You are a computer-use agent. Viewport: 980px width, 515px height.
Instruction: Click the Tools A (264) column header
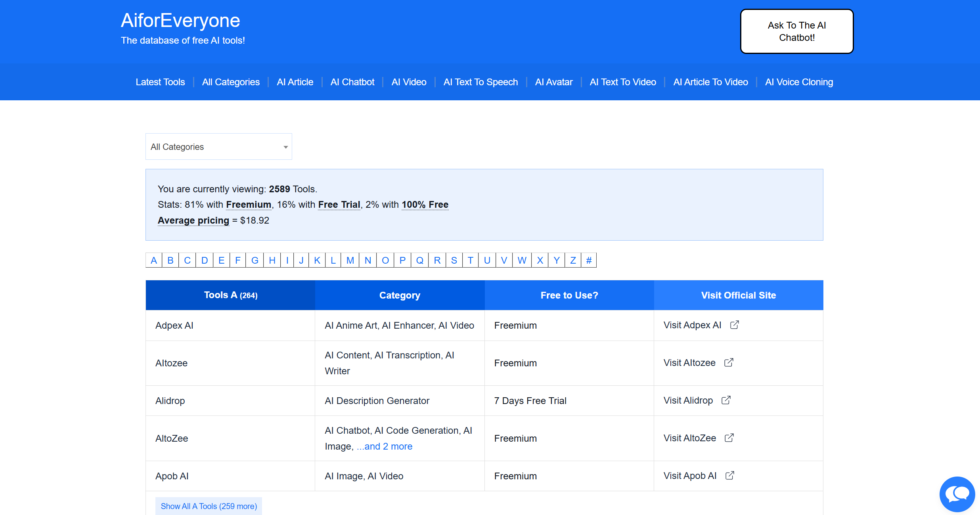(x=230, y=295)
